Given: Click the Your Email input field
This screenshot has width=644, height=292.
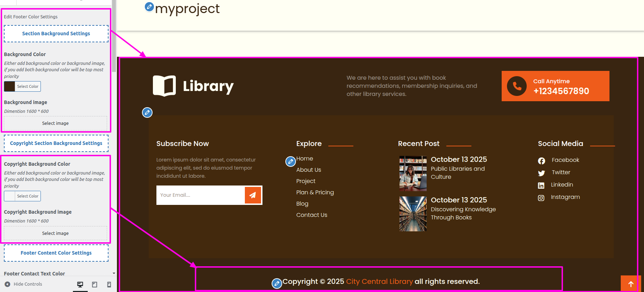Looking at the screenshot, I should pos(200,195).
